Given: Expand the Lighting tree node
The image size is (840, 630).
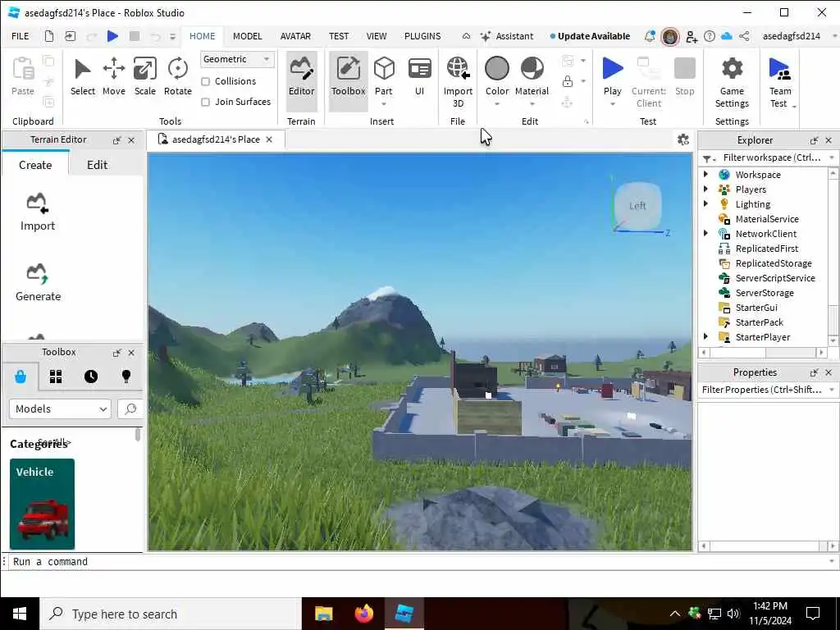Looking at the screenshot, I should [705, 203].
